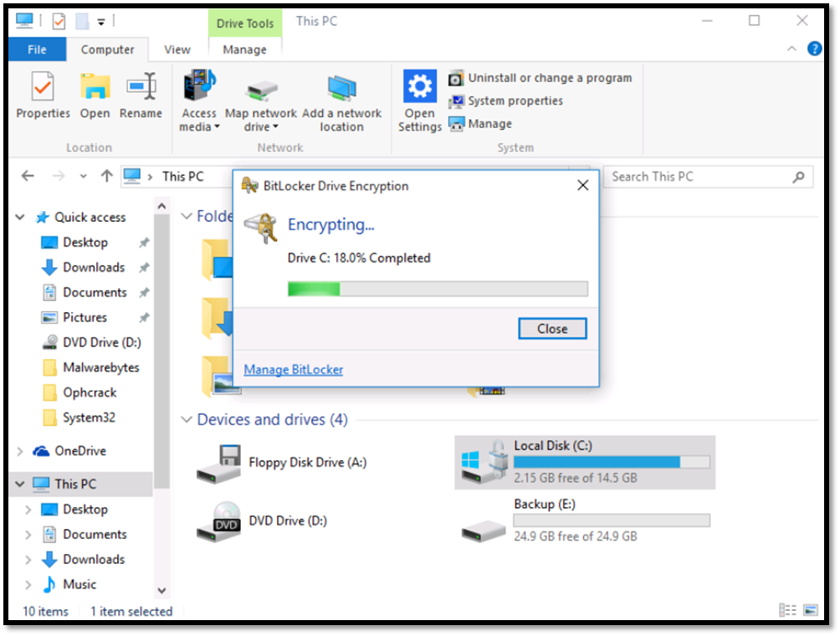Click the encryption progress bar
The height and width of the screenshot is (636, 840).
click(438, 290)
